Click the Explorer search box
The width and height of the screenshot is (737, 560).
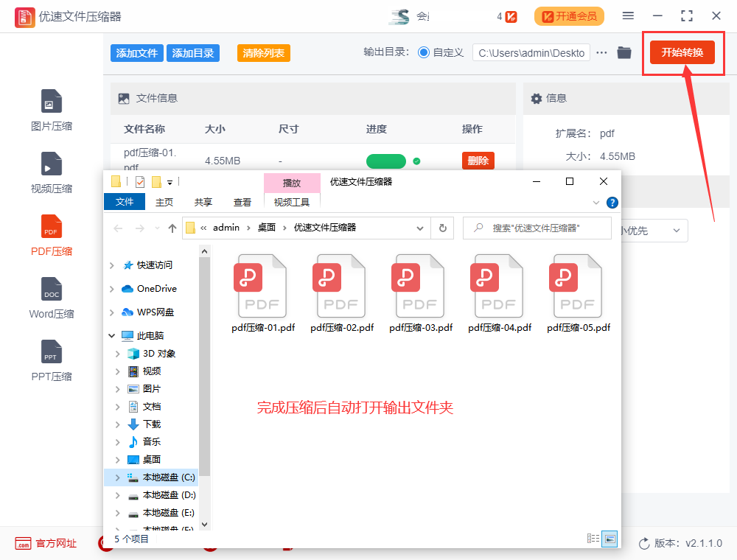537,228
